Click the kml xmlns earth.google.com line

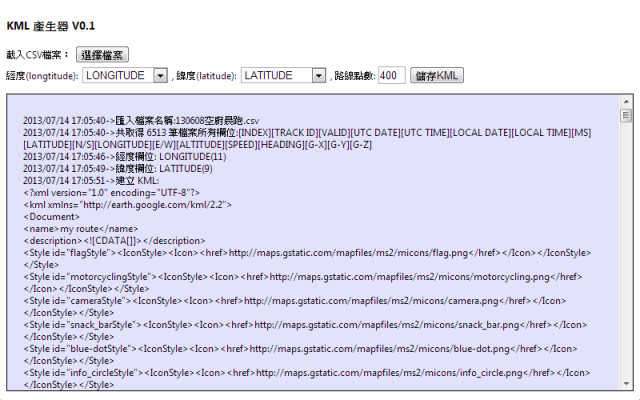[x=128, y=204]
